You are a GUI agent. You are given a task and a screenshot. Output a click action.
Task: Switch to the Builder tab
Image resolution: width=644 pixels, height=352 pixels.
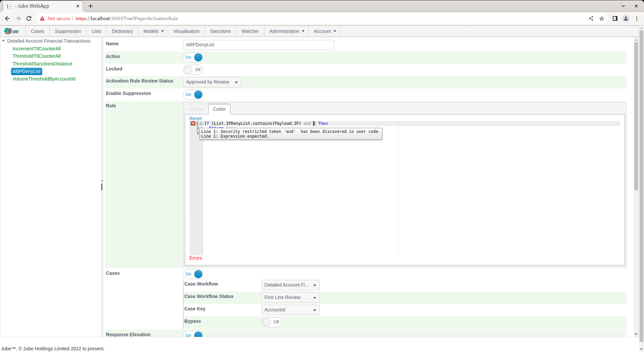click(197, 109)
